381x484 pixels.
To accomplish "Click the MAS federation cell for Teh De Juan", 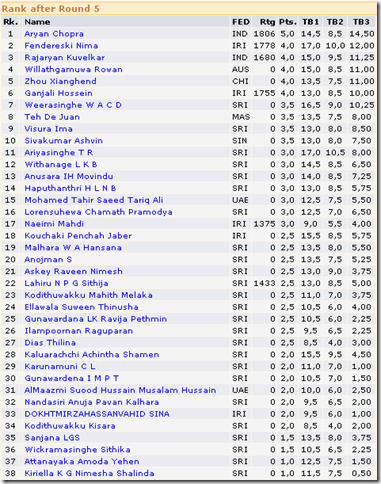I will (x=241, y=117).
